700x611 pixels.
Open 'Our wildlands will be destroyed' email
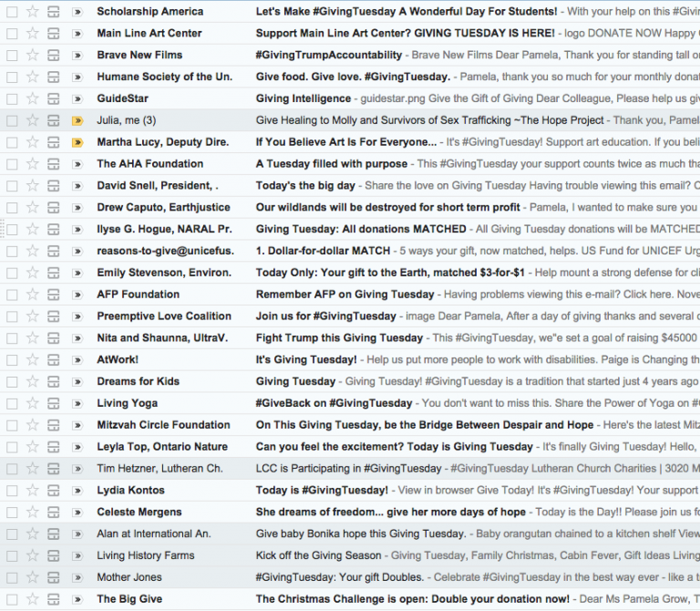388,207
